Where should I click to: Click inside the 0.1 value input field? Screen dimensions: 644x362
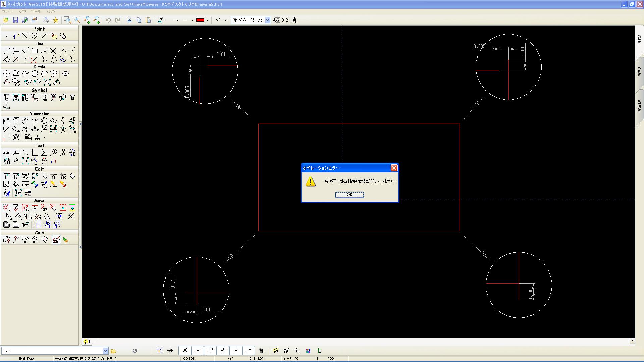pos(52,351)
